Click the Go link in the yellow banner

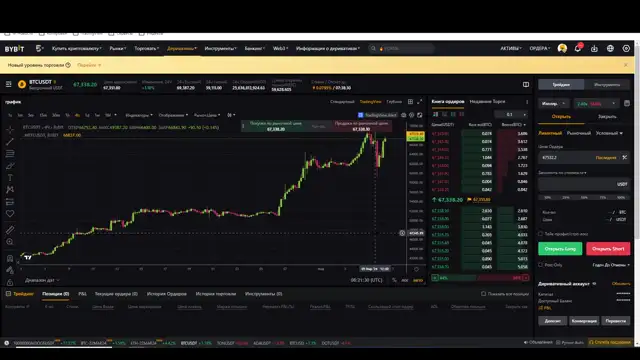point(89,65)
